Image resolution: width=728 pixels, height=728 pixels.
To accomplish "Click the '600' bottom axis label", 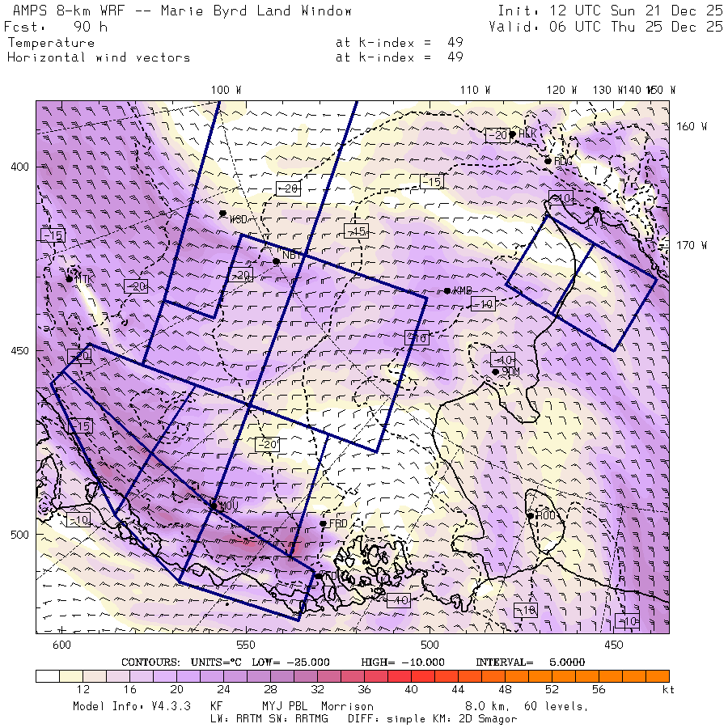I will coord(61,645).
